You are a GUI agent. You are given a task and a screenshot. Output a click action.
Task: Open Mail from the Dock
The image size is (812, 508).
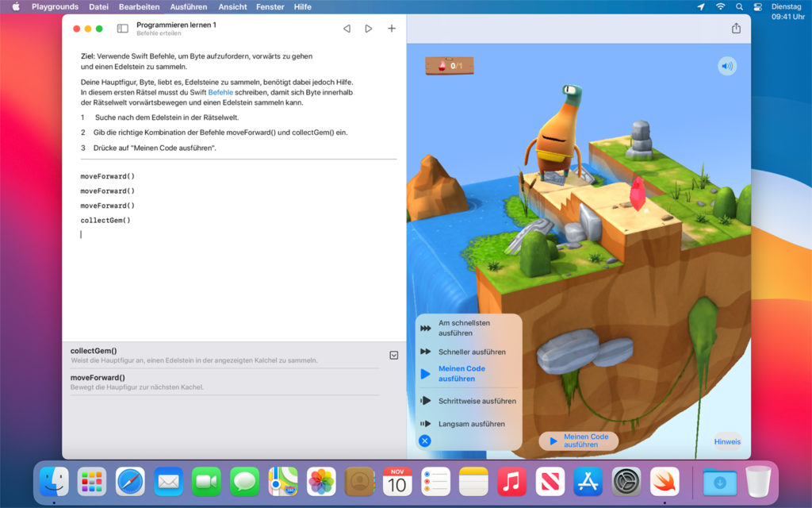click(168, 482)
